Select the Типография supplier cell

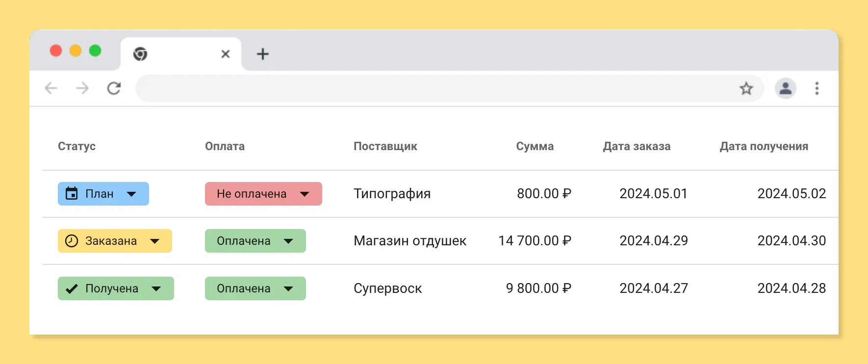tap(392, 194)
